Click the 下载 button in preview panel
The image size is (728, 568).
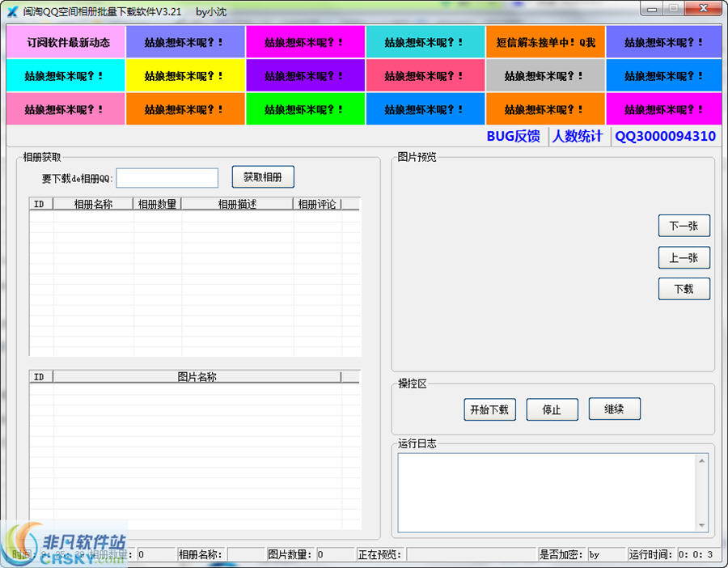[x=684, y=289]
